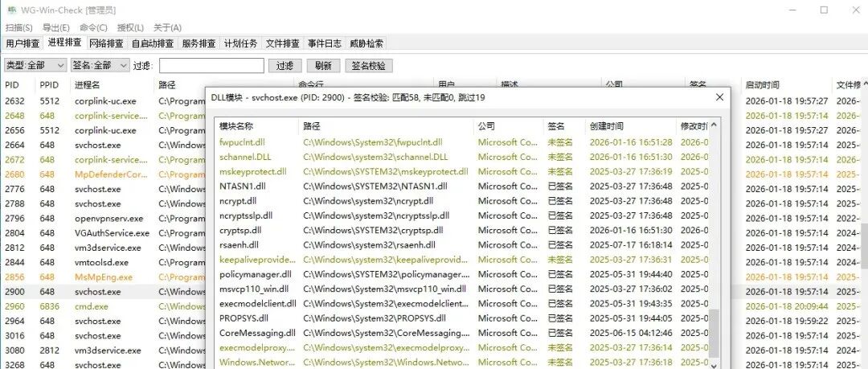Switch to the 用户排查 tab

pyautogui.click(x=23, y=43)
